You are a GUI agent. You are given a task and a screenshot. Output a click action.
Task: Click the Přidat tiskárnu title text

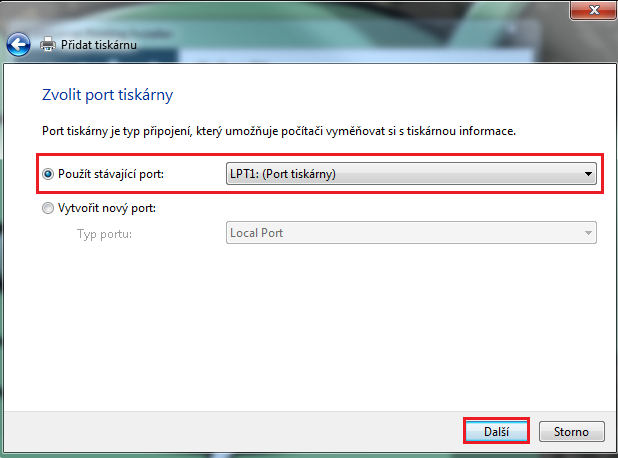99,45
